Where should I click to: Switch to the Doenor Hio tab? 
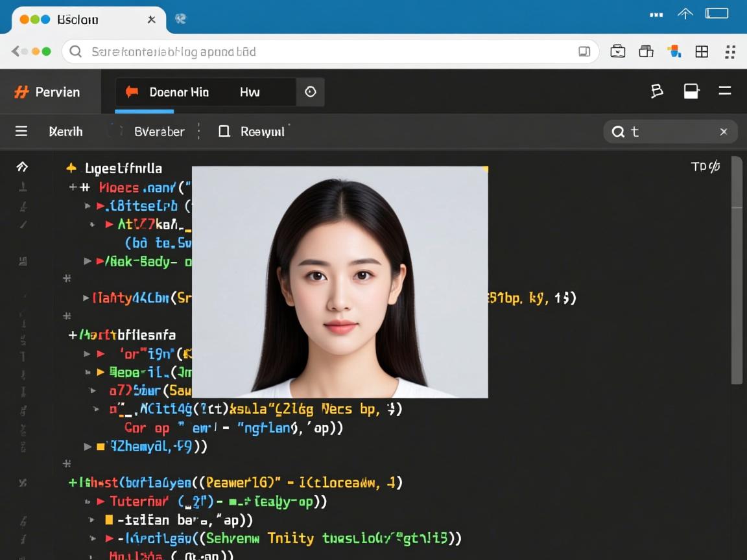pos(178,92)
